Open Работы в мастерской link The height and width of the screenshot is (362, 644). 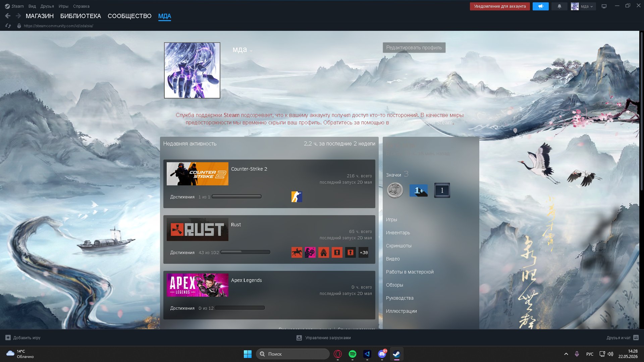(x=410, y=272)
